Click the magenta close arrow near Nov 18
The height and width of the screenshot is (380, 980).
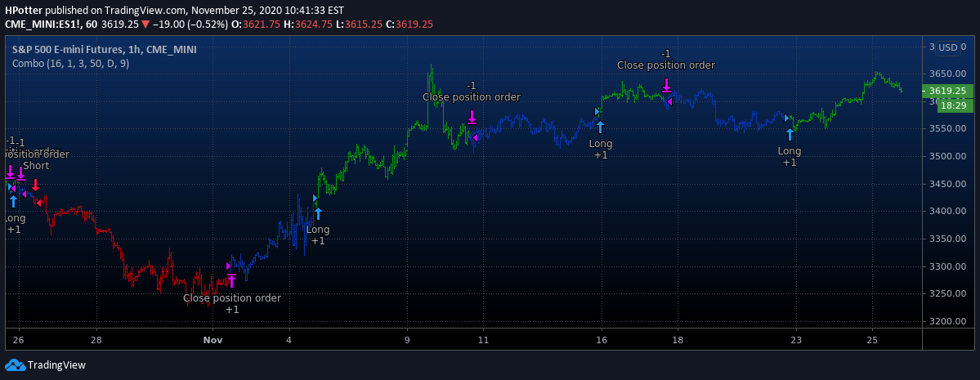[666, 86]
